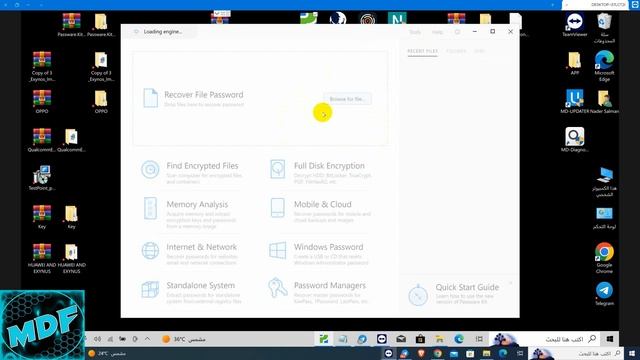
Task: Open the Control Panel desktop icon
Action: pyautogui.click(x=604, y=218)
